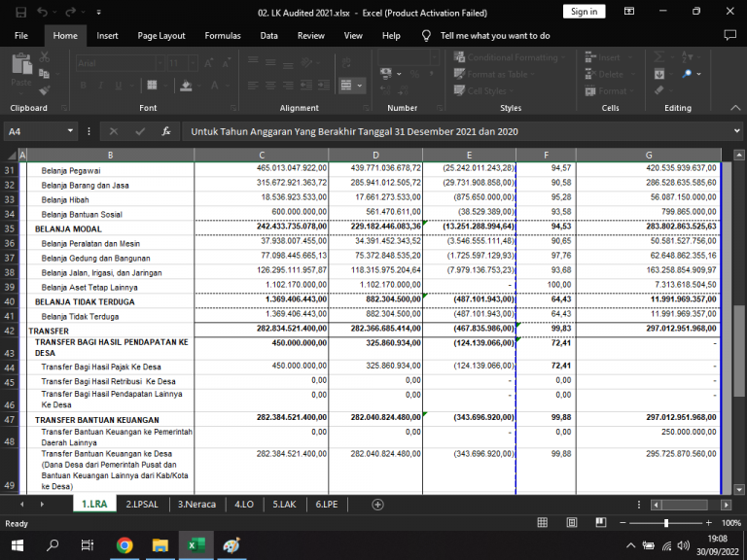Select column D header
747x560 pixels.
pos(375,155)
